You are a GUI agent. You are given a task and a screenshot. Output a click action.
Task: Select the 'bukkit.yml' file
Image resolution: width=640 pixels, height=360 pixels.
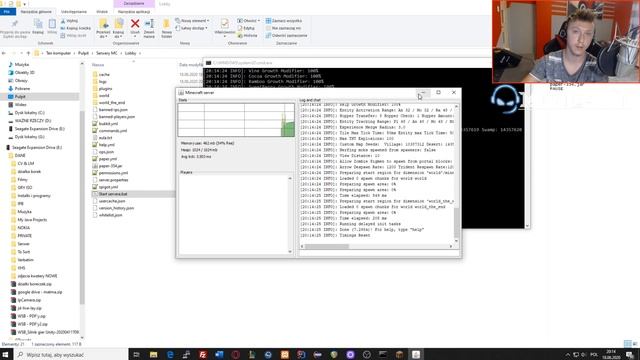tap(108, 124)
